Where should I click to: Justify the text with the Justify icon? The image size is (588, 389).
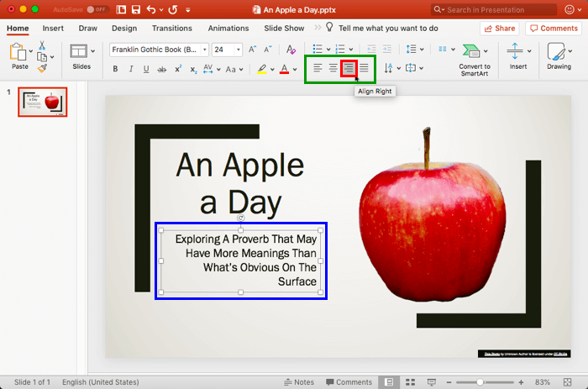coord(364,68)
